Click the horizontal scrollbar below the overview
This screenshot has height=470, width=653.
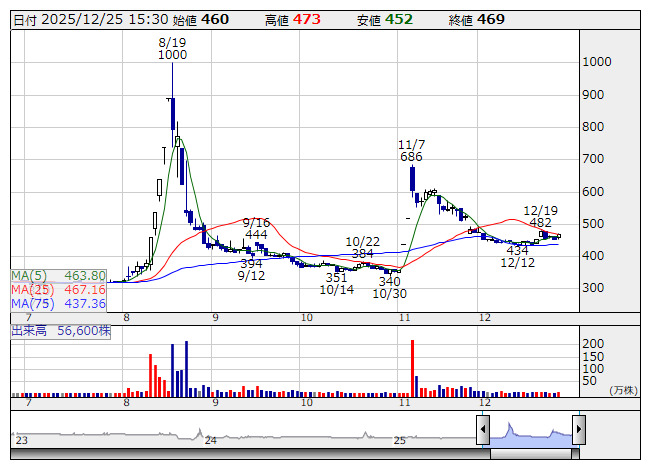coord(298,454)
